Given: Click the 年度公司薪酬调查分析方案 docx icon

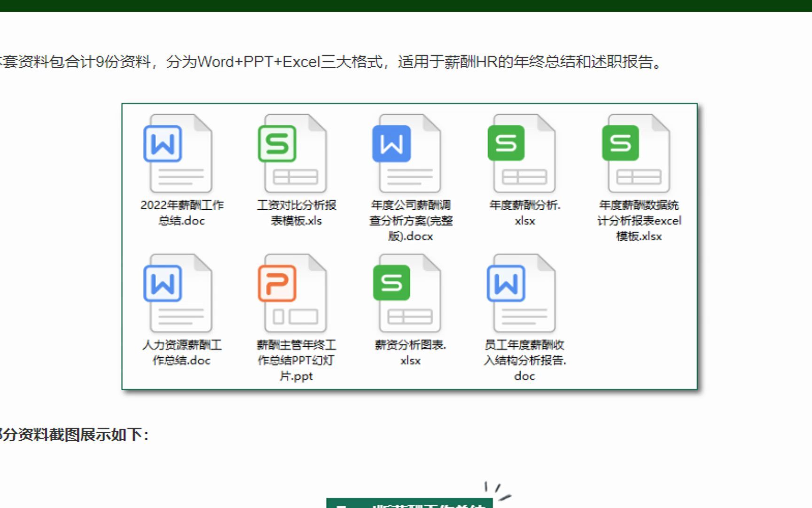Looking at the screenshot, I should point(406,153).
